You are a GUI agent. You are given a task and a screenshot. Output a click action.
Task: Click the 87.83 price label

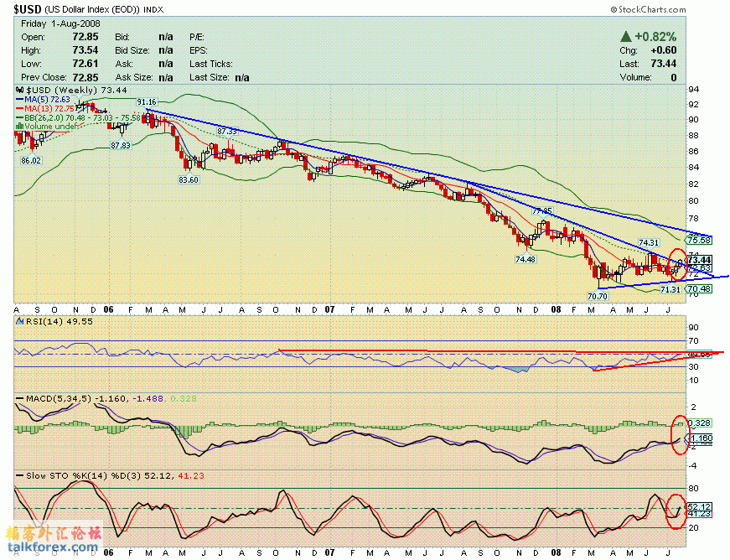click(121, 146)
